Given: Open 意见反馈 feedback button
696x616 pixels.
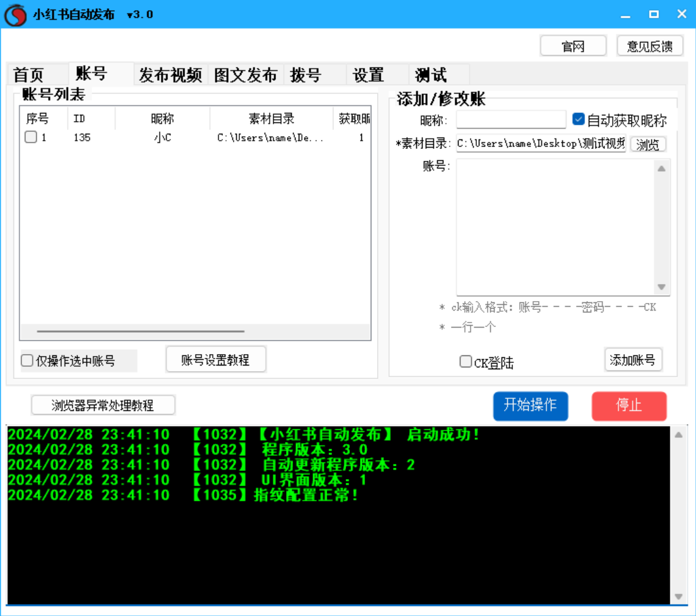Looking at the screenshot, I should (x=650, y=46).
